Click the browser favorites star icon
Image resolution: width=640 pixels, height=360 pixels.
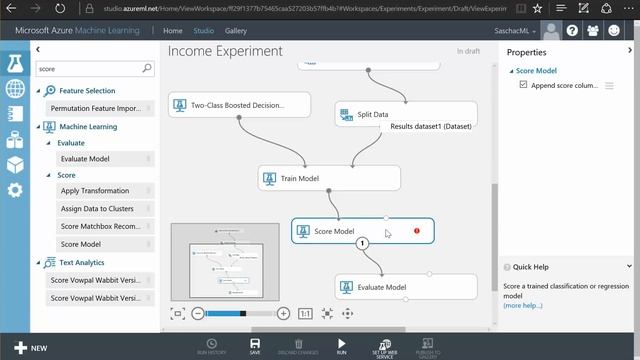537,8
